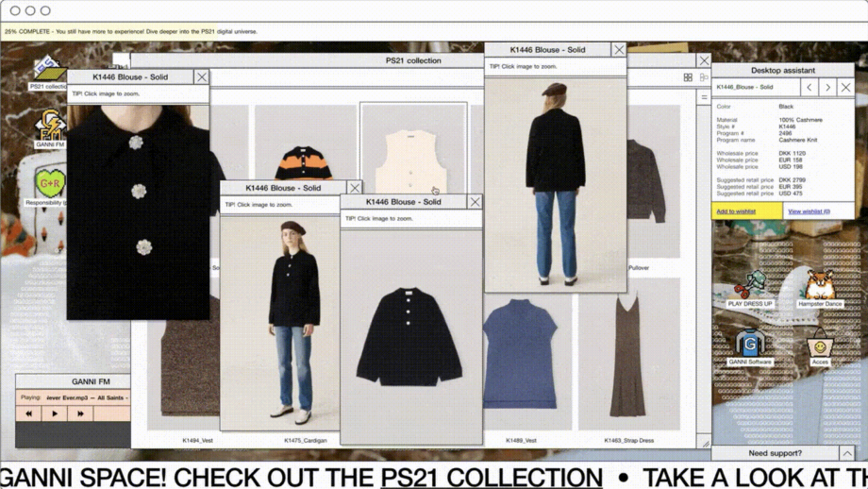The width and height of the screenshot is (868, 489).
Task: Click the browser red window dot
Action: 15,10
